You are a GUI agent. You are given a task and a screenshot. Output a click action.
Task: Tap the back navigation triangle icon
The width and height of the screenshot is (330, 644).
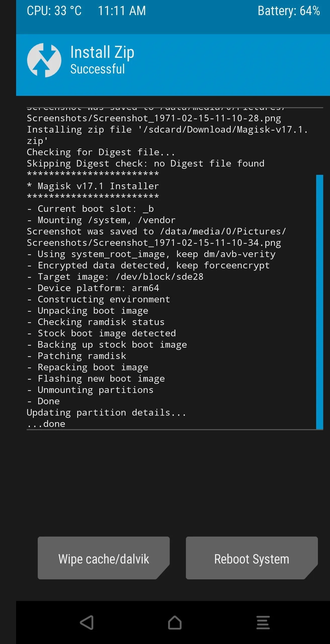(87, 623)
